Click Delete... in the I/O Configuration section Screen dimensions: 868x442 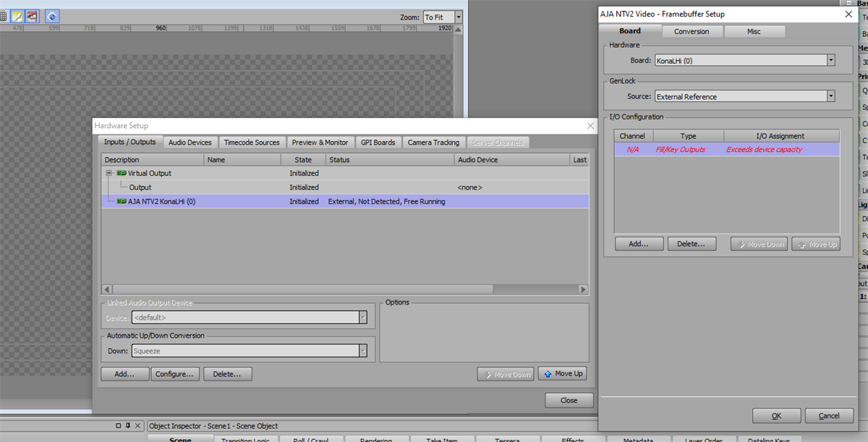pyautogui.click(x=692, y=244)
